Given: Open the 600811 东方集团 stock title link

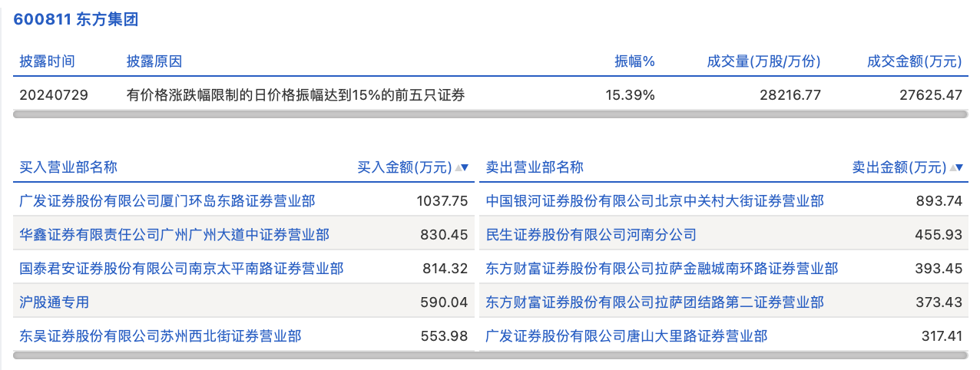Looking at the screenshot, I should pyautogui.click(x=75, y=20).
